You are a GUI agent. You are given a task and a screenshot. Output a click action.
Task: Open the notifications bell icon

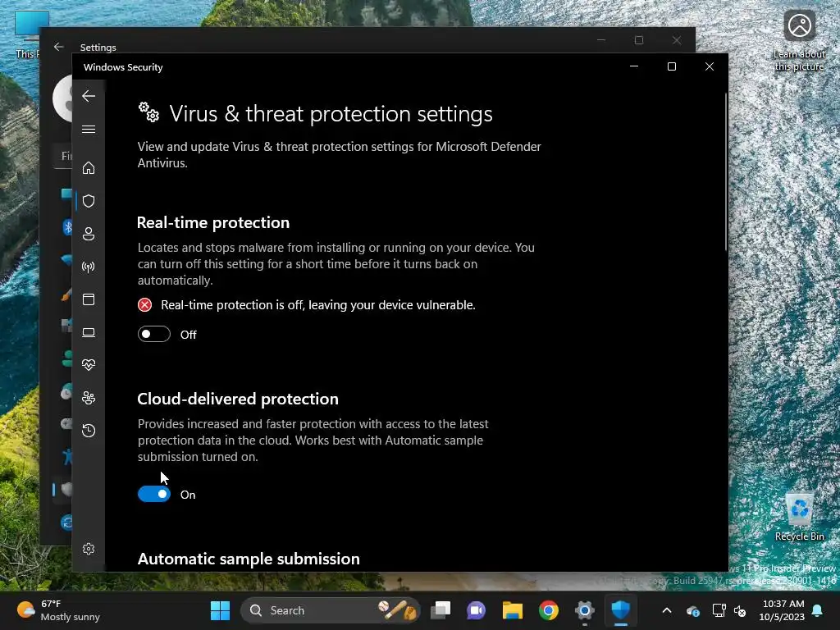818,610
